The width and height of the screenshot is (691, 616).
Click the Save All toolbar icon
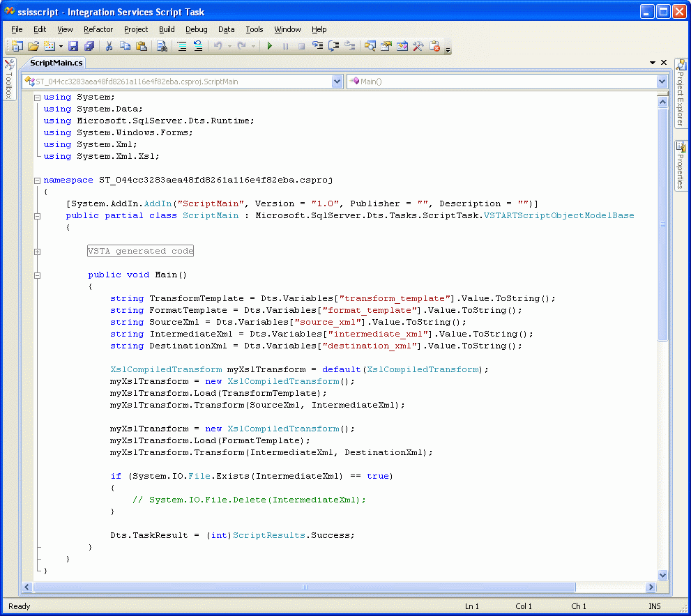click(89, 46)
